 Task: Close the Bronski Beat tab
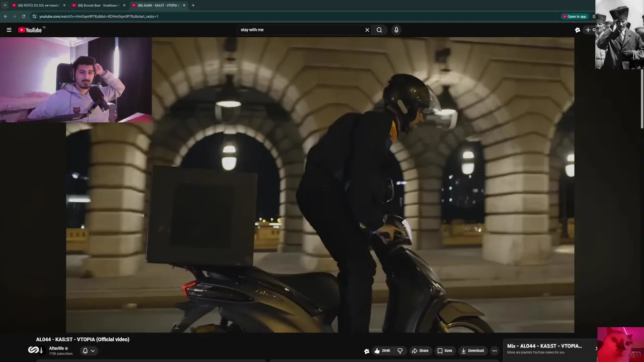click(124, 5)
